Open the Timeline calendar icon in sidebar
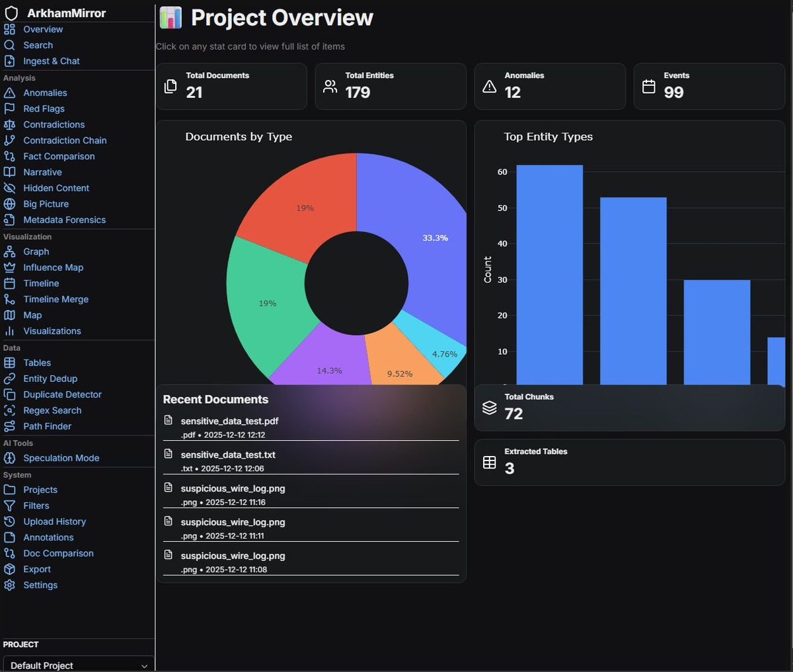This screenshot has height=672, width=793. click(9, 283)
